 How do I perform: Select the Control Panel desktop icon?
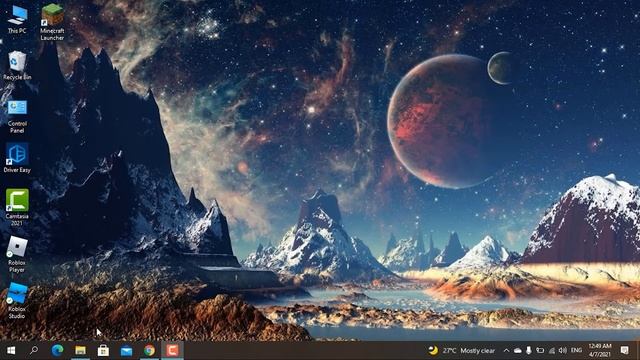[17, 117]
